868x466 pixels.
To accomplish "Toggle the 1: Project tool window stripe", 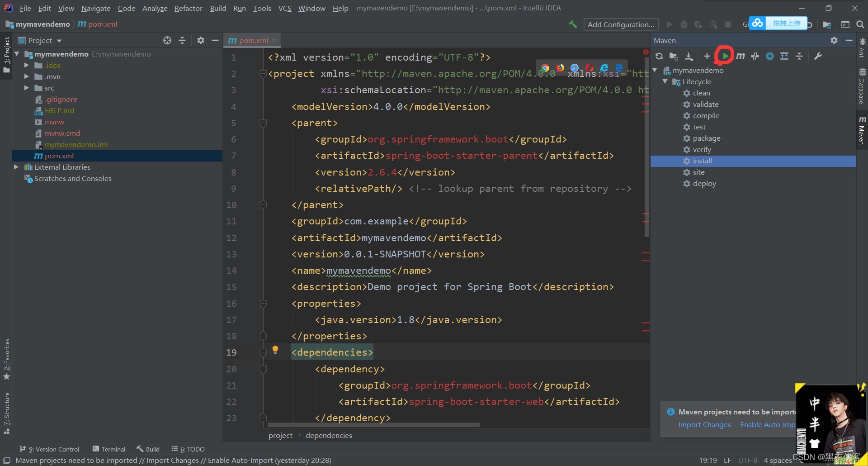I will click(6, 55).
